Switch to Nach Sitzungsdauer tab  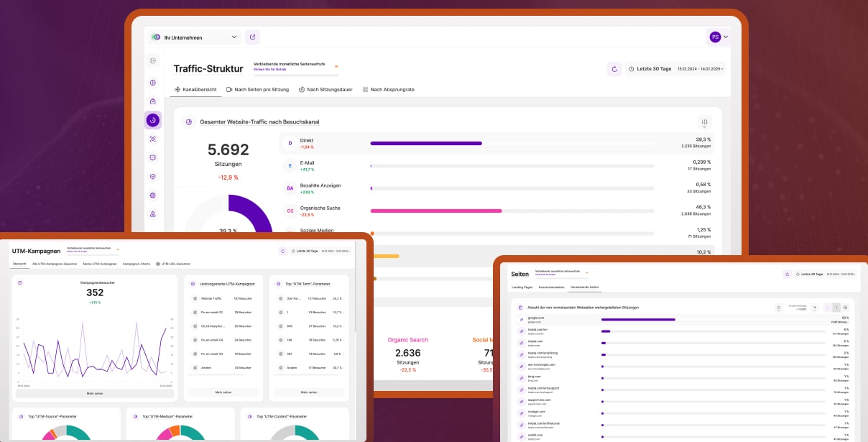coord(325,90)
